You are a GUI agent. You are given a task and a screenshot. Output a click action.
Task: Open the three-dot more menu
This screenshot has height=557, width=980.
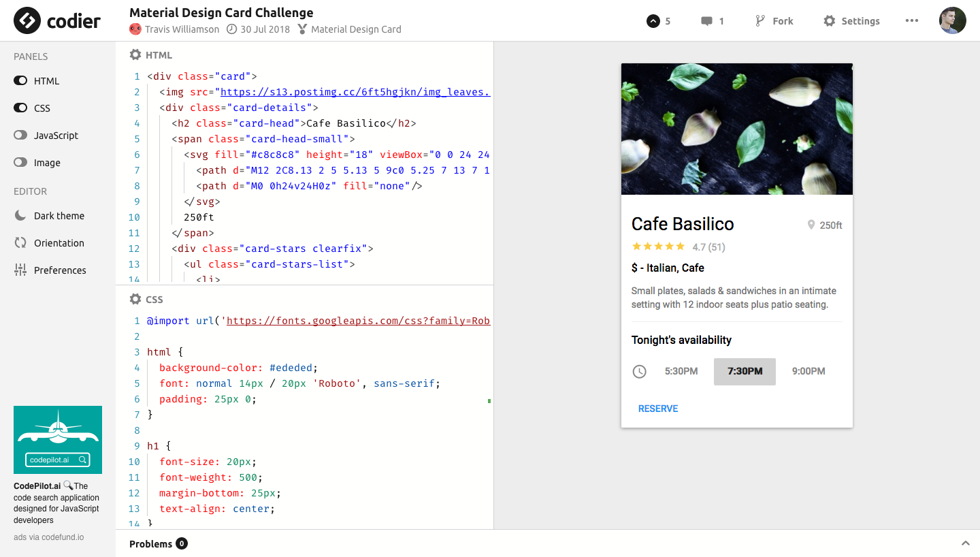pyautogui.click(x=912, y=20)
